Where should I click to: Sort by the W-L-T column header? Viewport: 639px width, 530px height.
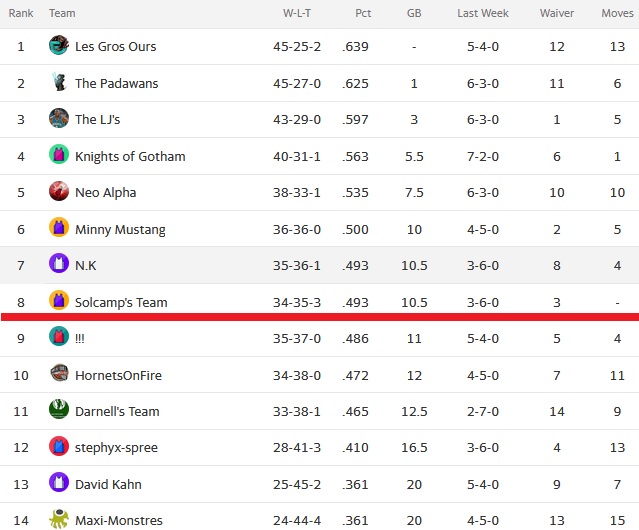297,13
